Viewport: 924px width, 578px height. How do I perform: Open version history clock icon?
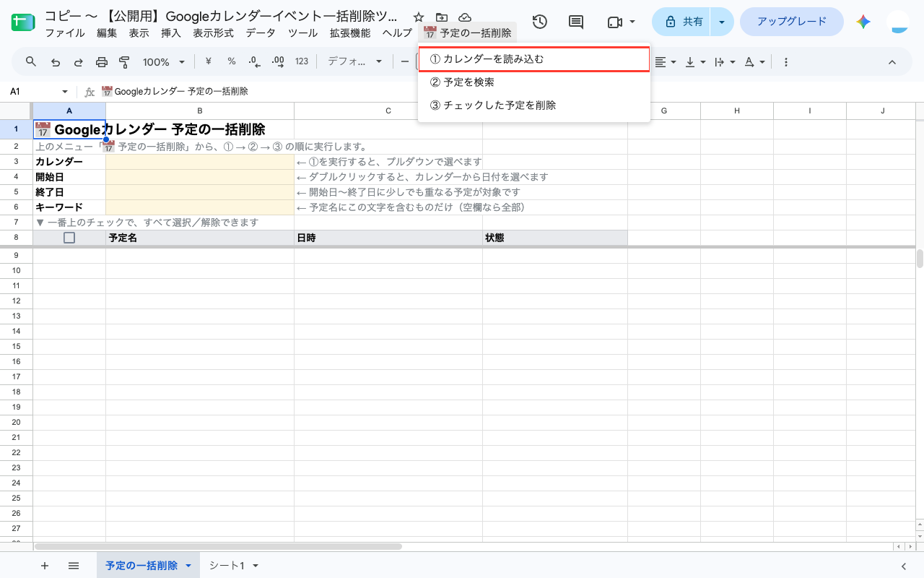540,22
